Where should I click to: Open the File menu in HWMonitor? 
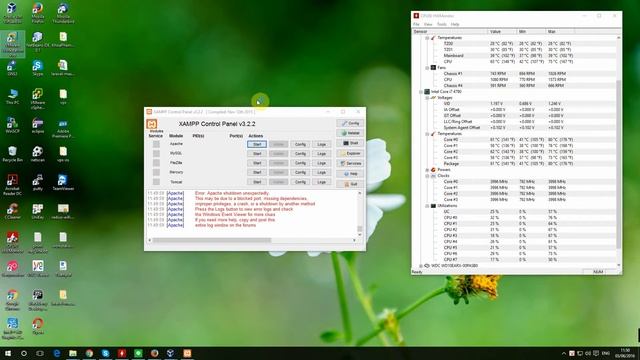[x=416, y=24]
